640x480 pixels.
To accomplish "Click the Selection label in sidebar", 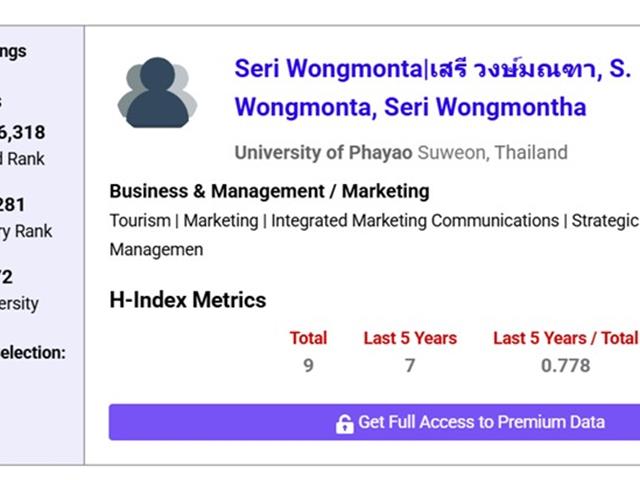I will click(x=33, y=353).
